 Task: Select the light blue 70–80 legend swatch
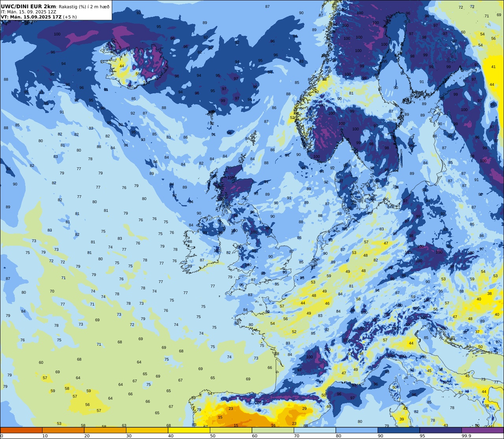click(315, 430)
